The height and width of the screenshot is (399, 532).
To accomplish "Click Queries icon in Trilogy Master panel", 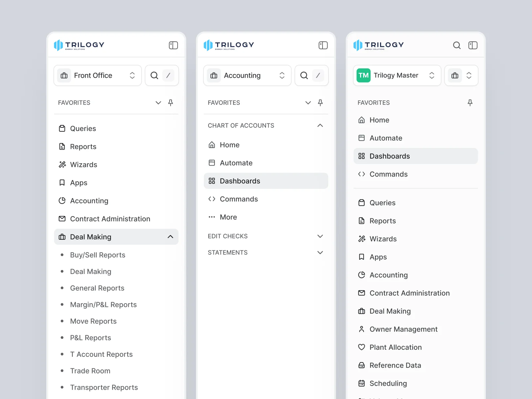I will pos(361,203).
